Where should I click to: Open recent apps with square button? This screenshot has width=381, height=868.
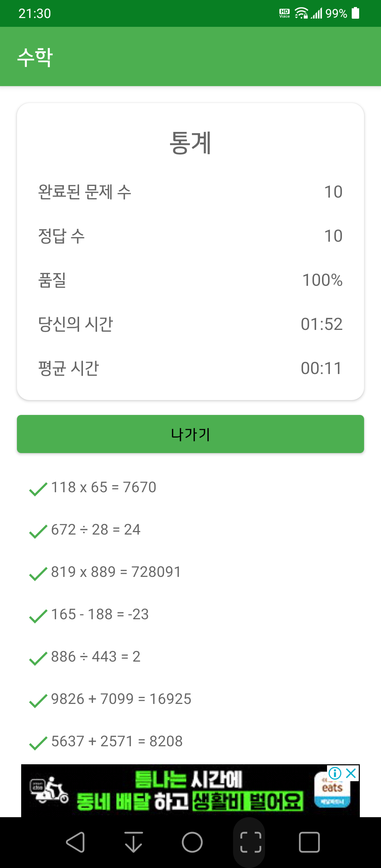[309, 842]
